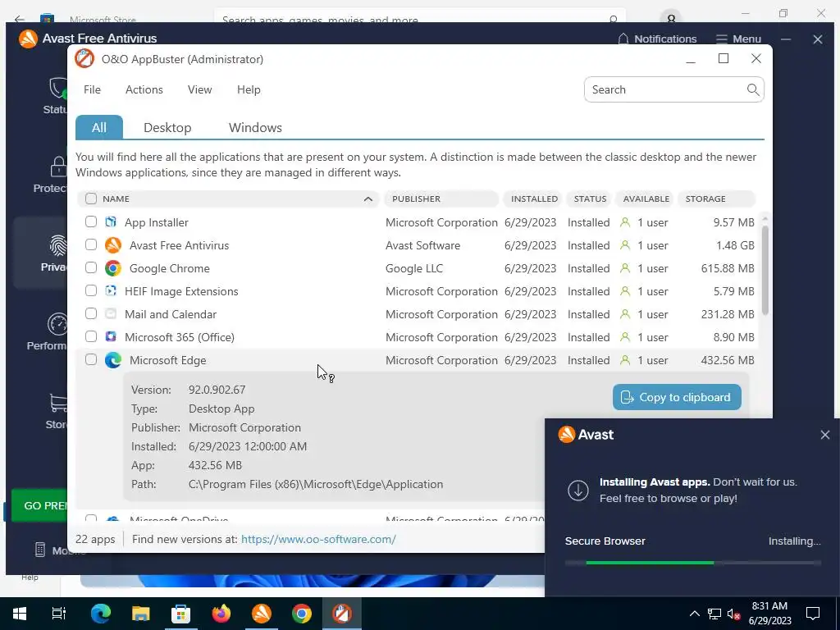Click Copy to clipboard button
Image resolution: width=840 pixels, height=630 pixels.
[x=677, y=397]
